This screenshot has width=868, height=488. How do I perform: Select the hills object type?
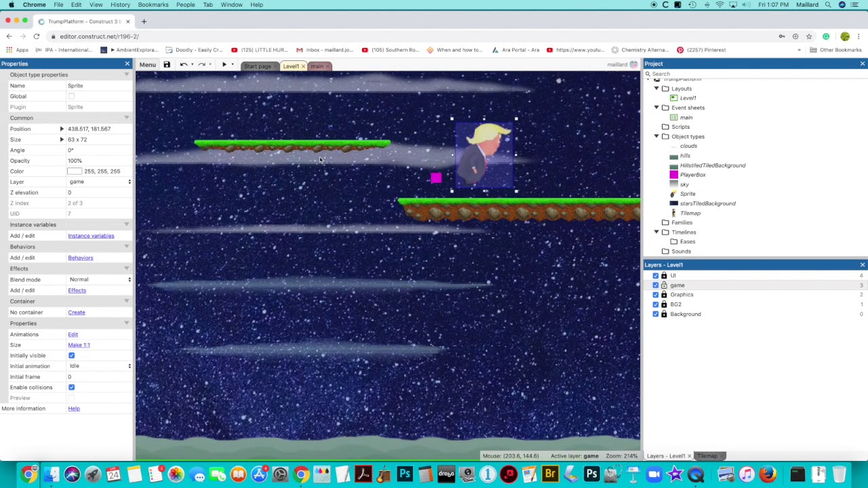pyautogui.click(x=685, y=156)
